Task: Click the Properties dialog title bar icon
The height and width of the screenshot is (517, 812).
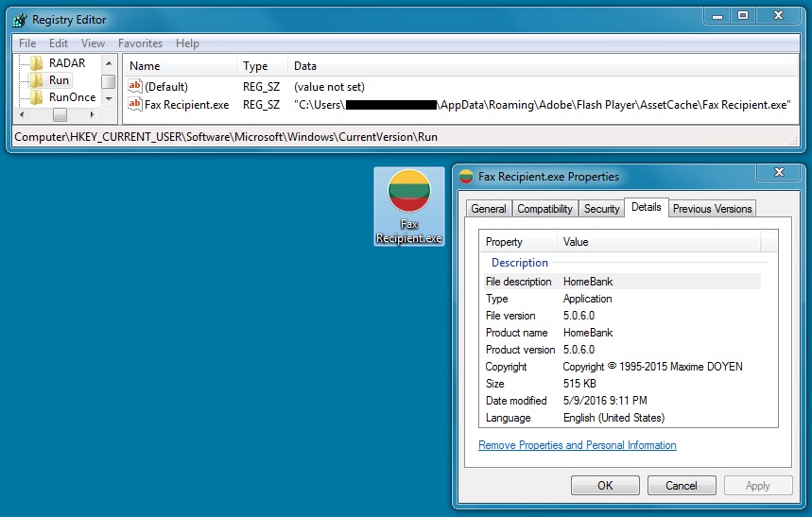Action: [x=466, y=177]
